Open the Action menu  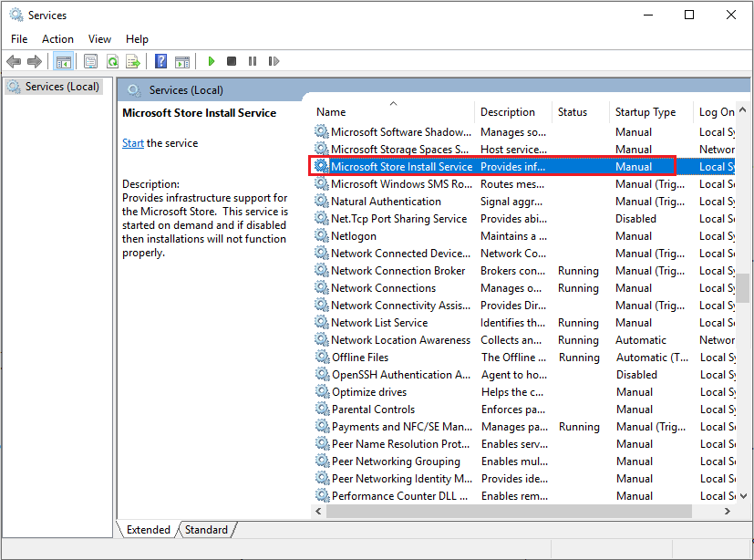(x=57, y=39)
